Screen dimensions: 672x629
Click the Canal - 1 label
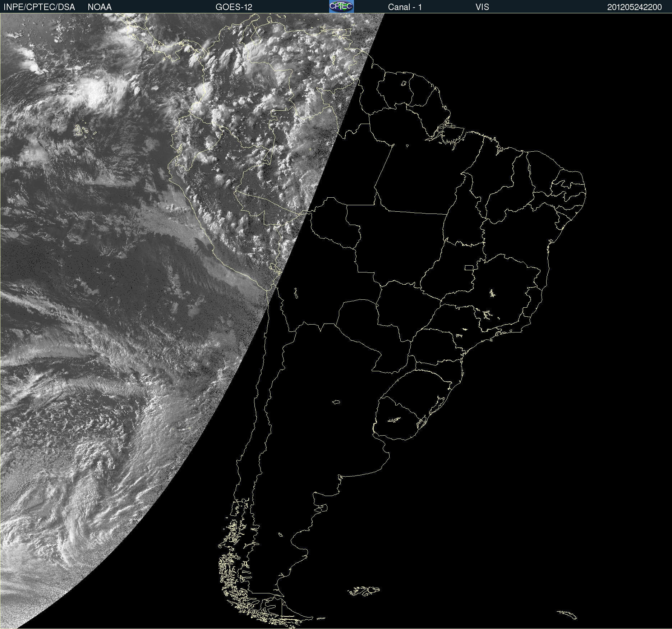pos(405,7)
